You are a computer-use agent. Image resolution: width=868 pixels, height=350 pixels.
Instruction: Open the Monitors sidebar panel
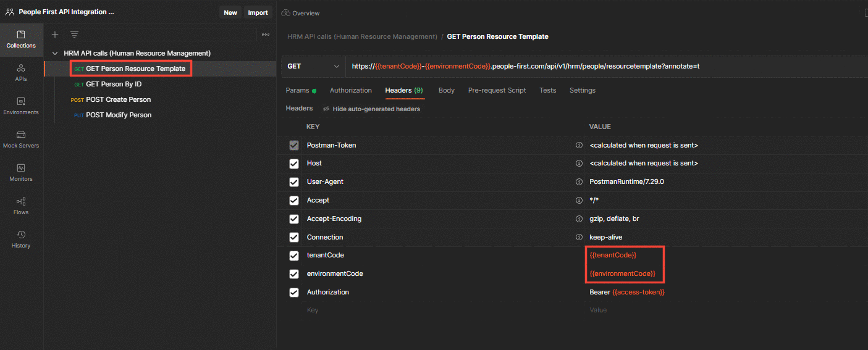pos(21,173)
